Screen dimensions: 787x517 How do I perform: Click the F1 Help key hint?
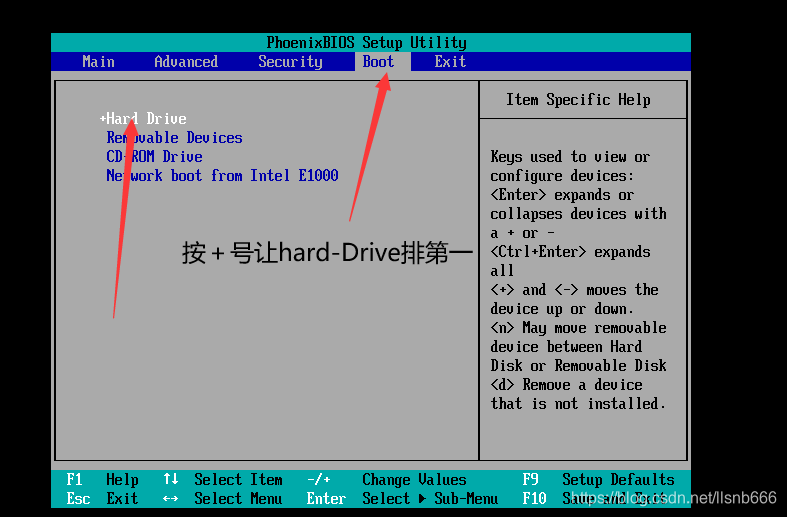tap(102, 480)
